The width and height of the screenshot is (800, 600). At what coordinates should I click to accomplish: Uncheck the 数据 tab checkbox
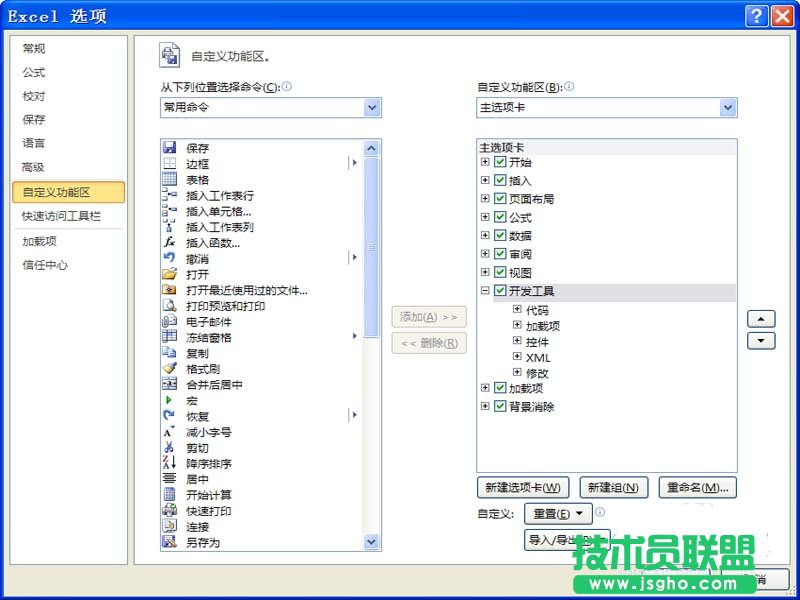tap(500, 236)
